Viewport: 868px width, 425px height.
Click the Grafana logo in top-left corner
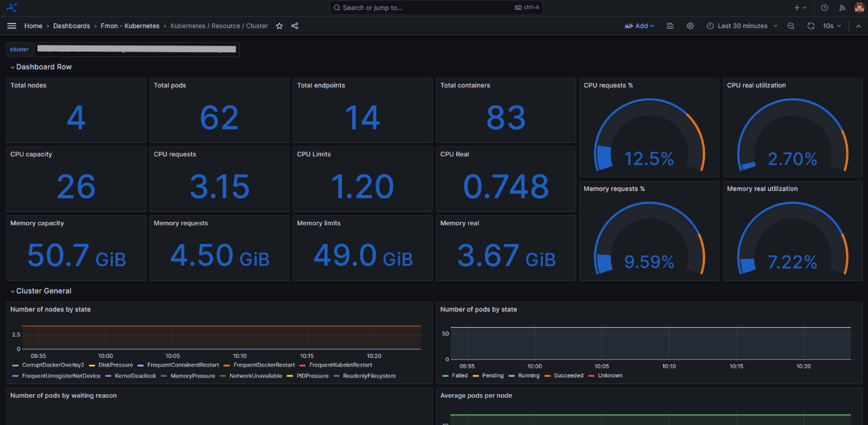[x=11, y=8]
